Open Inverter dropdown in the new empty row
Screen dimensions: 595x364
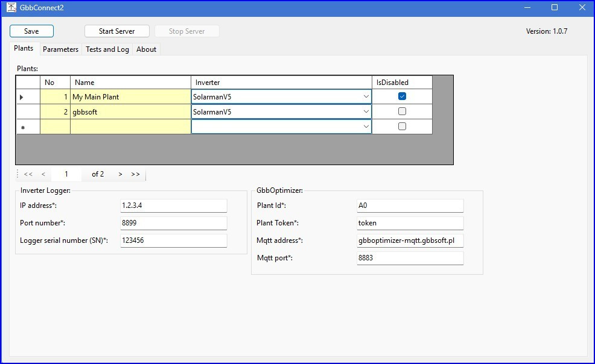click(x=366, y=127)
